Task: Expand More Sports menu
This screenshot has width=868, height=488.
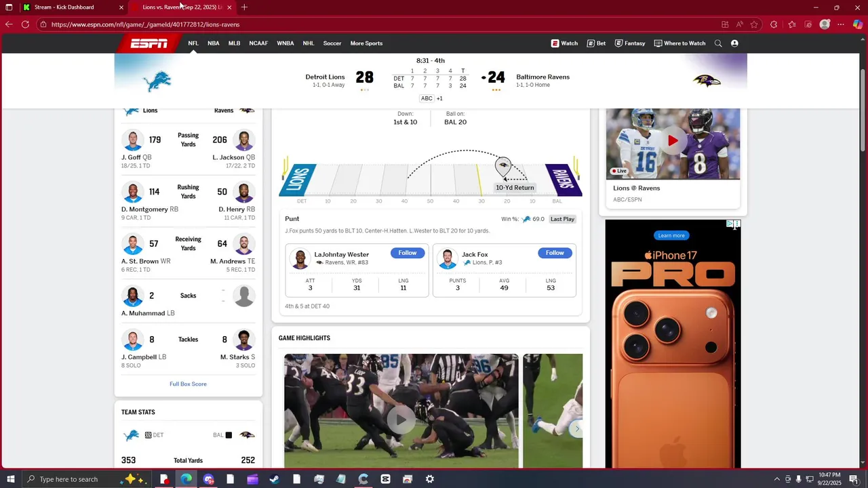Action: pyautogui.click(x=366, y=43)
